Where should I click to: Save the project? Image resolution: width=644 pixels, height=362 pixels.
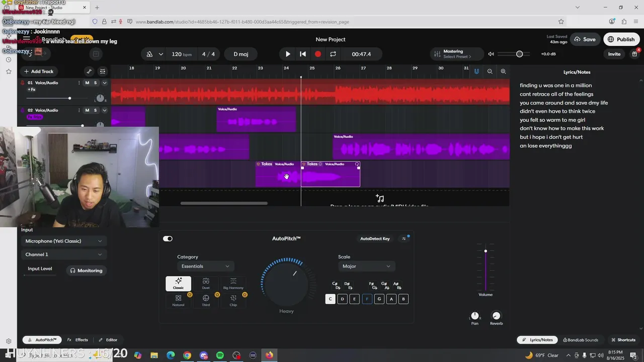pos(585,39)
